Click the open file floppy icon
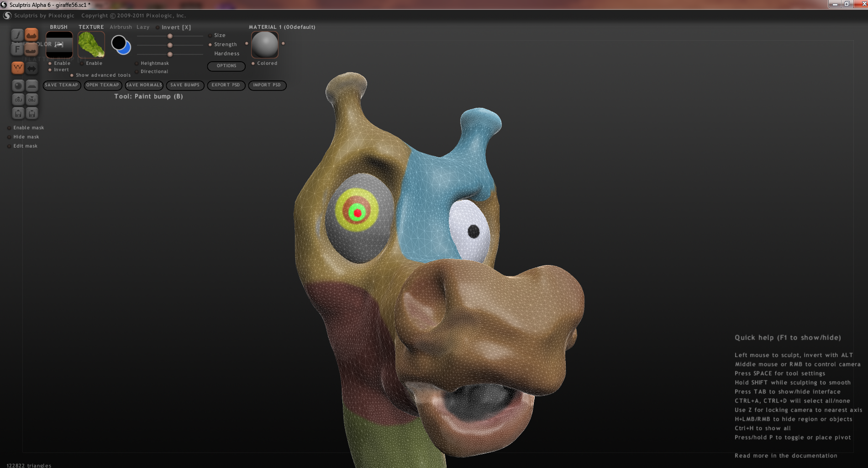Screen dimensions: 868x468 point(18,113)
